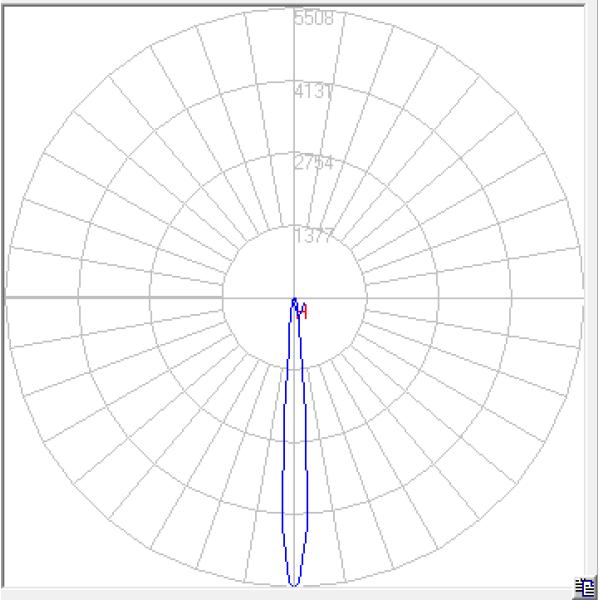Image resolution: width=600 pixels, height=600 pixels.
Task: Click the bottom tip of the blue lobe
Action: tap(294, 584)
